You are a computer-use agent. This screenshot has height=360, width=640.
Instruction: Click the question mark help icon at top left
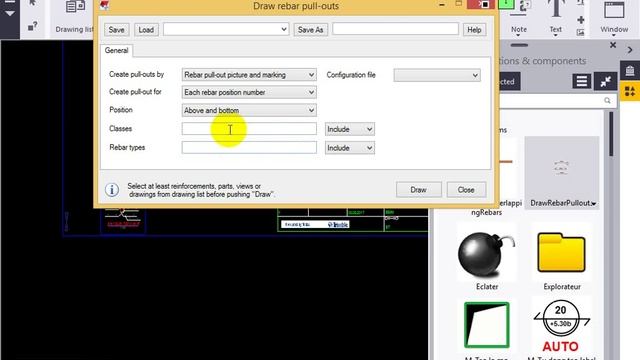tap(32, 27)
